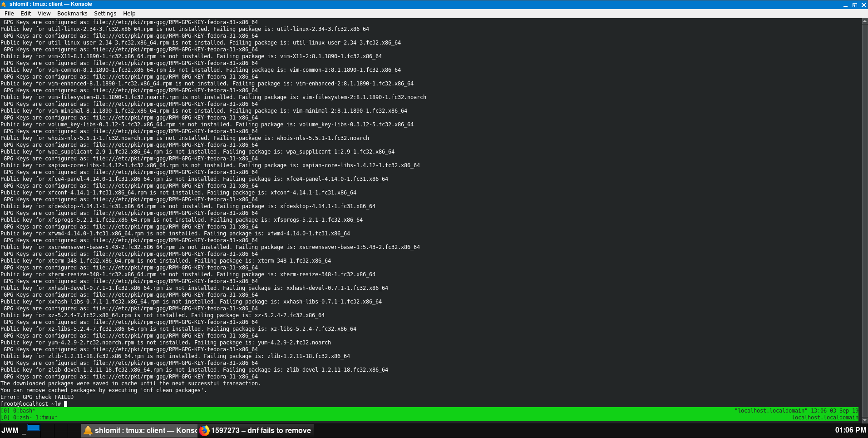Click the window title 'shlomif : tmux: client — Konsole'
Screen dimensions: 868x438
pos(51,4)
